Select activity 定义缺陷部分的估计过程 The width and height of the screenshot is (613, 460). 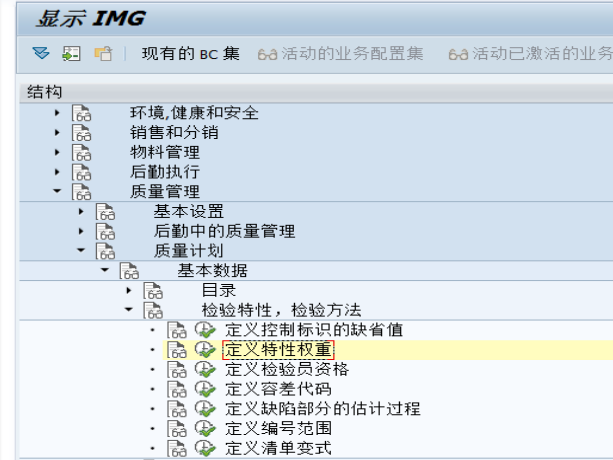[x=323, y=409]
